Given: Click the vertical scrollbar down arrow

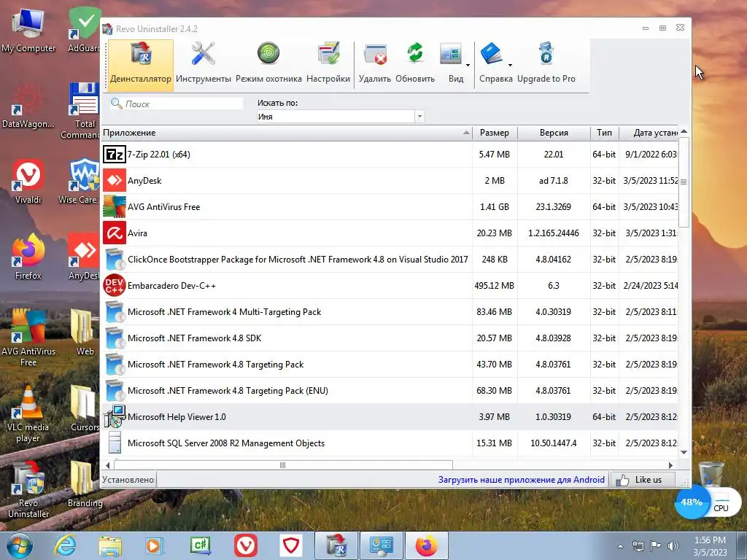Looking at the screenshot, I should tap(684, 452).
